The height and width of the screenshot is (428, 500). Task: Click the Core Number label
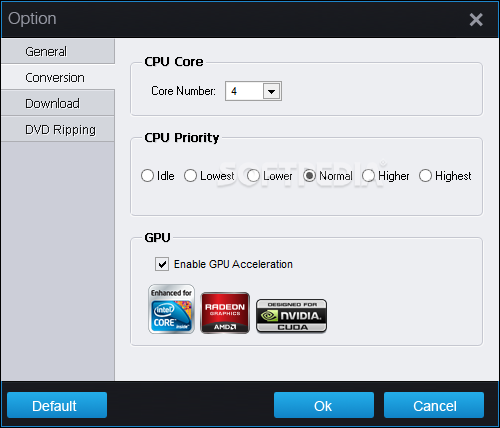click(183, 91)
